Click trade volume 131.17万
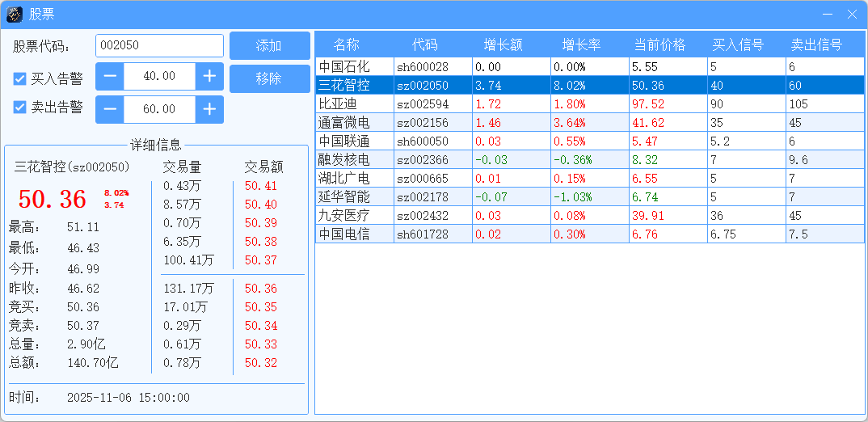This screenshot has width=868, height=422. pyautogui.click(x=189, y=289)
